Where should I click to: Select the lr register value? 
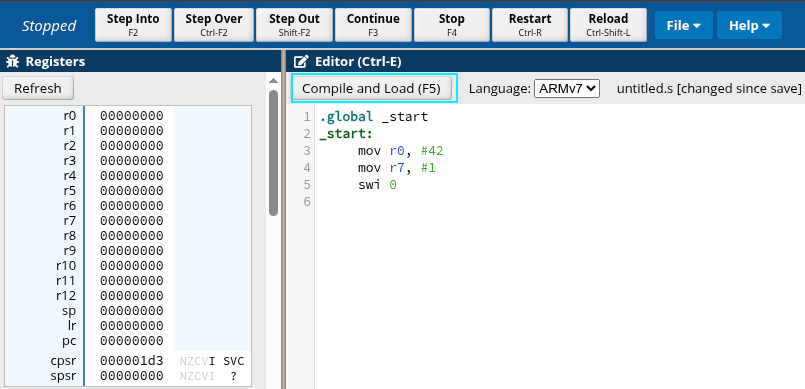[131, 326]
